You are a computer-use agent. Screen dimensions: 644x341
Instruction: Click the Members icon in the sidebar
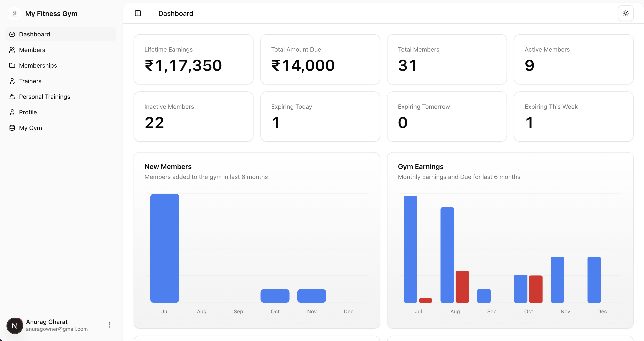coord(12,50)
